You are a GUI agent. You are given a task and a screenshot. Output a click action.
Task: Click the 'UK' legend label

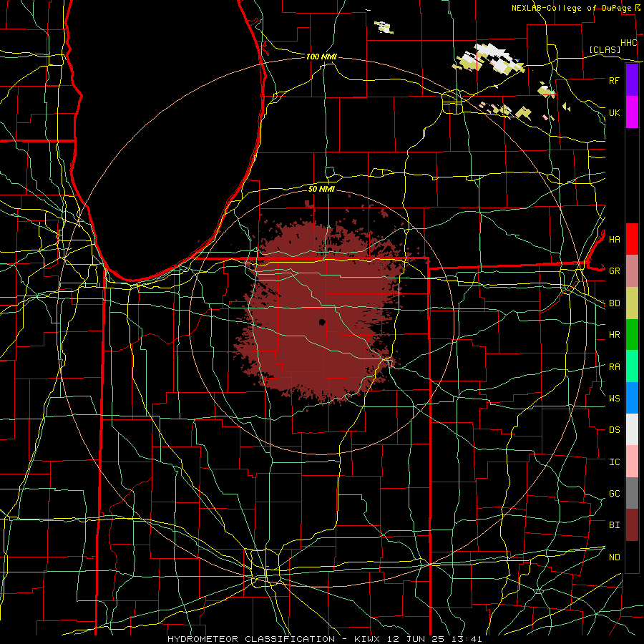point(614,112)
